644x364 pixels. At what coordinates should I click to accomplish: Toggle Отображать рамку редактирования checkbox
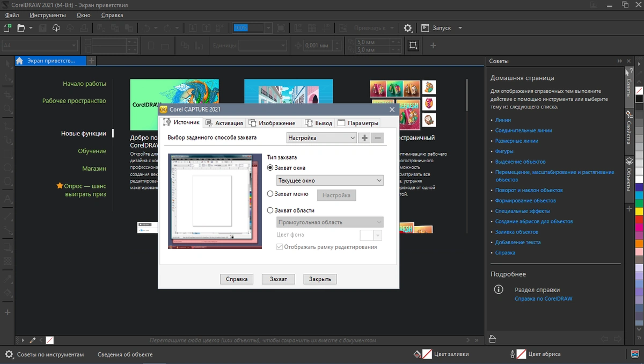[280, 247]
